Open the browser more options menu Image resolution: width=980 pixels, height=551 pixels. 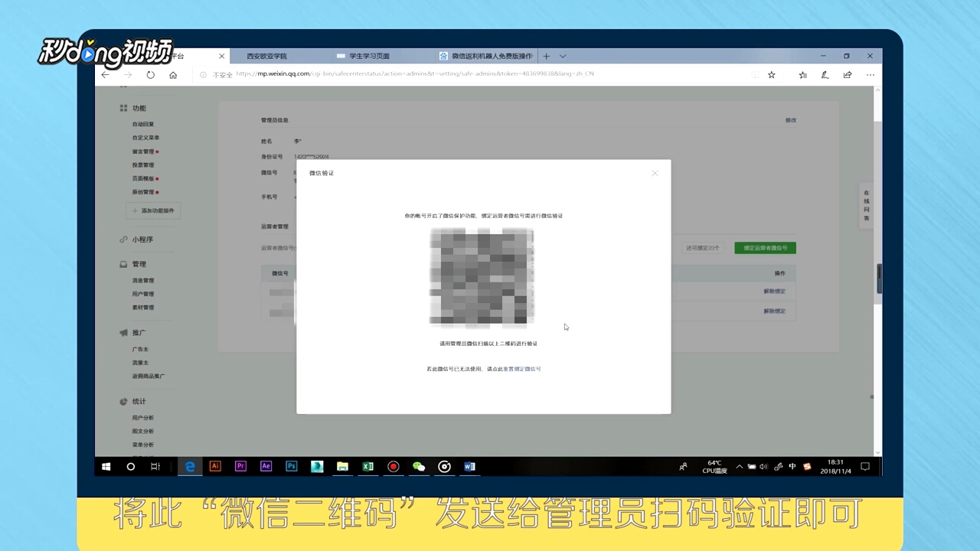[871, 75]
